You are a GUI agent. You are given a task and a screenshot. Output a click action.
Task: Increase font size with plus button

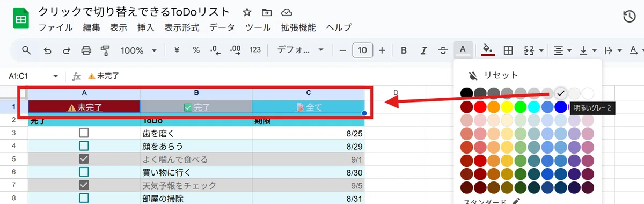click(x=382, y=50)
